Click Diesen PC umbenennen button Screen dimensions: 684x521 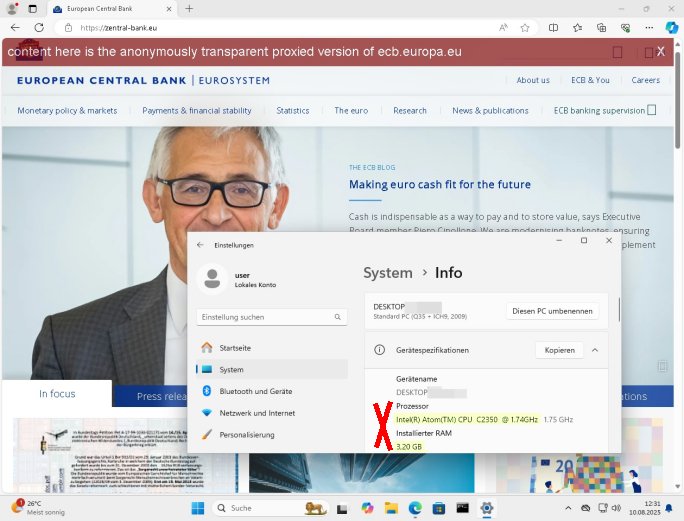(x=552, y=311)
